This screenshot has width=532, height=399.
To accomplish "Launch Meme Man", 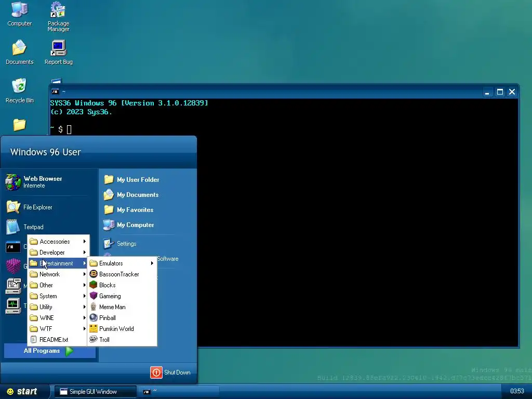I will (x=122, y=307).
